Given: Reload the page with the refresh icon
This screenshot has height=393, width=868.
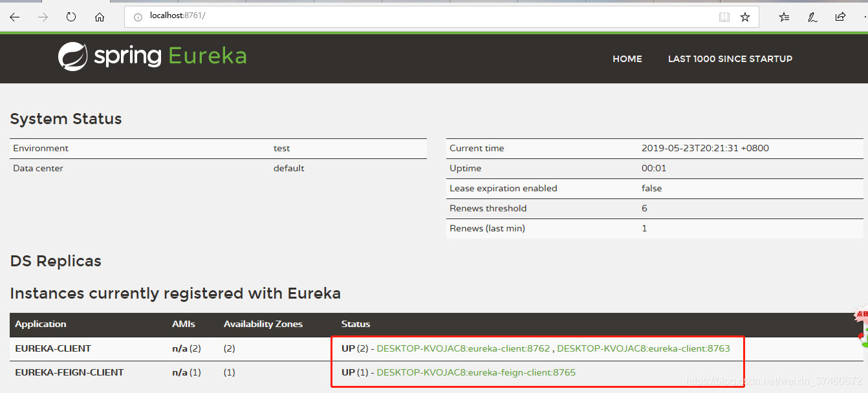Looking at the screenshot, I should tap(71, 17).
